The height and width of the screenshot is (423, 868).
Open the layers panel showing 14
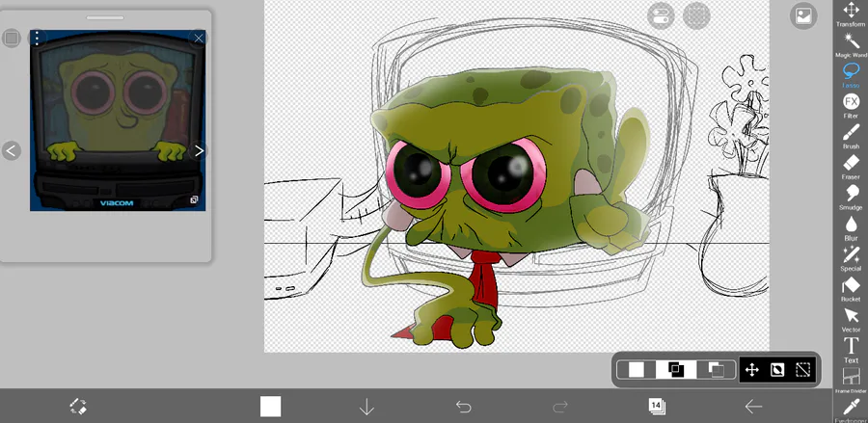pos(657,407)
